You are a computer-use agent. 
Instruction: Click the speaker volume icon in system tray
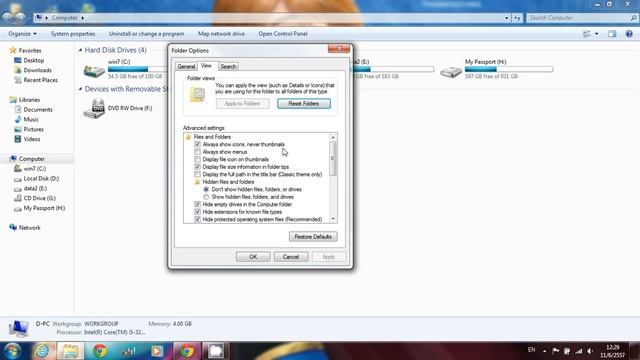coord(590,351)
